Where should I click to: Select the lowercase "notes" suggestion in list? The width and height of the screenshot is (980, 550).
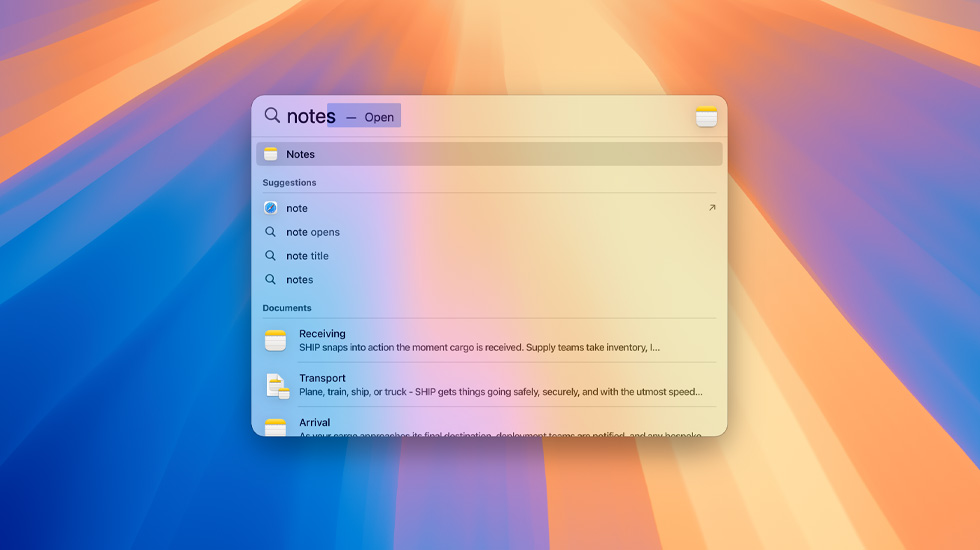(299, 280)
